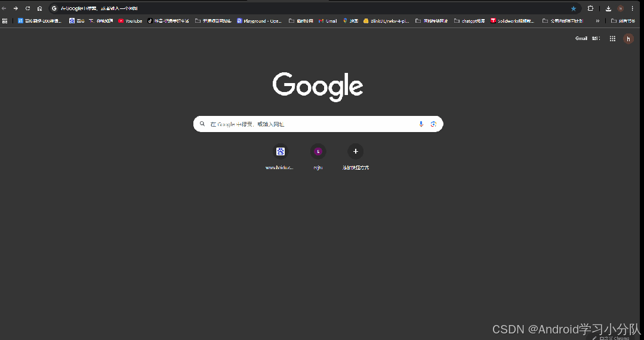Image resolution: width=644 pixels, height=340 pixels.
Task: Open the apps grid in bookmarks bar
Action: [5, 20]
